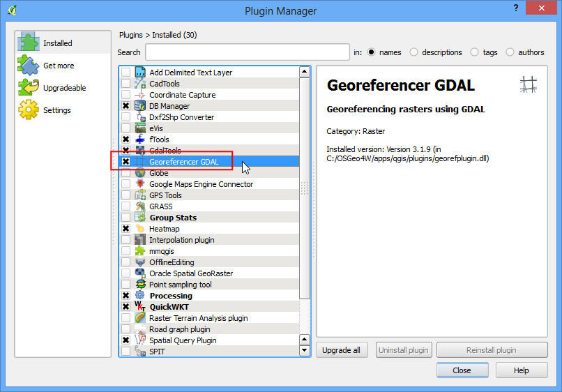Viewport: 562px width, 392px height.
Task: Click the plugin list scrollbar bottom down arrow
Action: pos(304,350)
